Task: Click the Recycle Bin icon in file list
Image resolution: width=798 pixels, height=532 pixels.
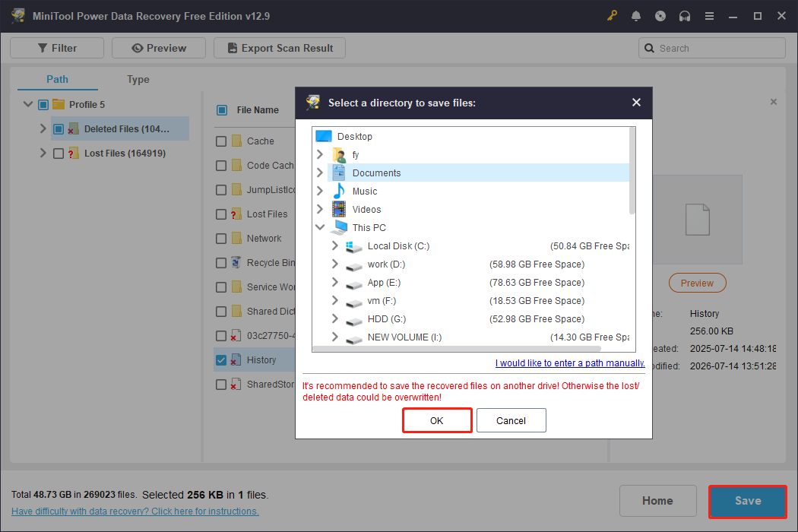Action: point(236,262)
